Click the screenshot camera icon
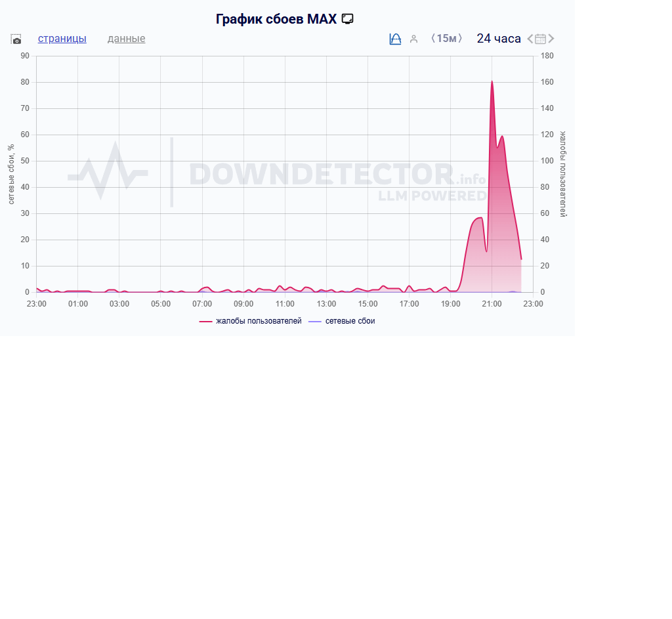This screenshot has height=619, width=672. coord(16,39)
